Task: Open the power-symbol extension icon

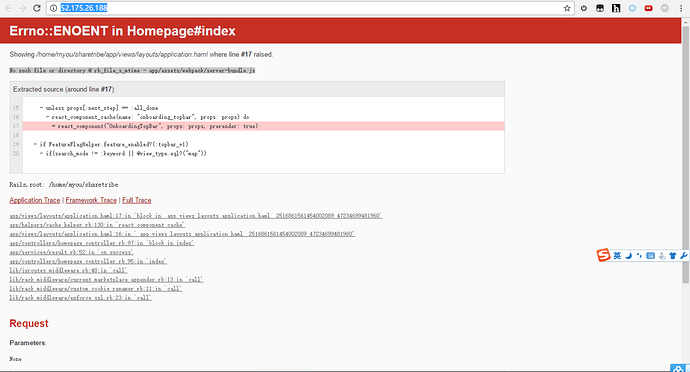Action: click(x=584, y=8)
